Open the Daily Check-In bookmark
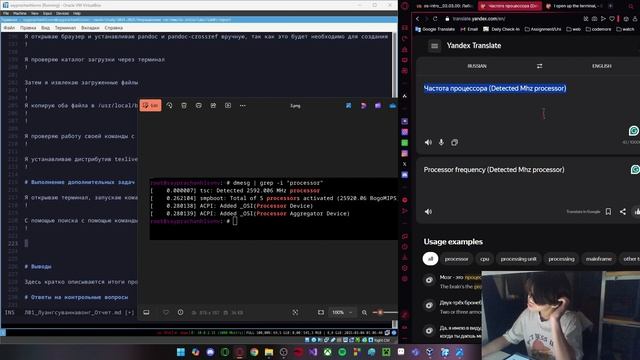 coord(501,29)
